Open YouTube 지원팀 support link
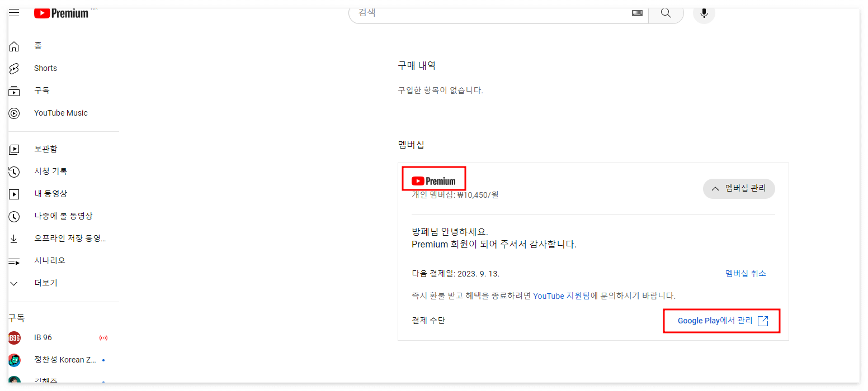868x391 pixels. coord(562,295)
